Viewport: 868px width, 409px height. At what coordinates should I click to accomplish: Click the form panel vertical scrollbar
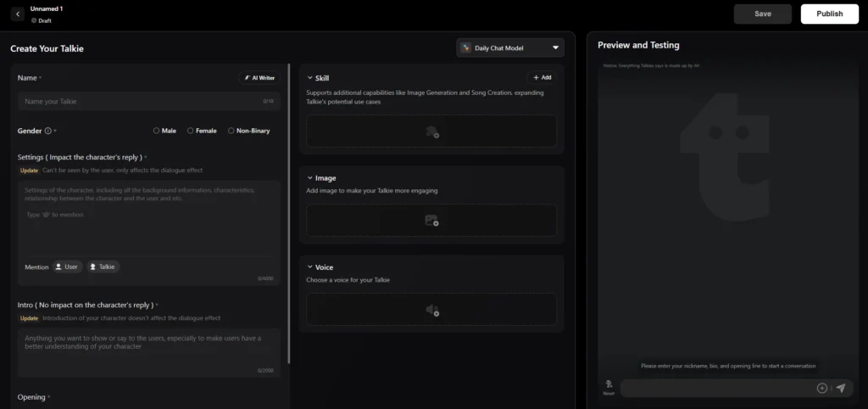289,213
